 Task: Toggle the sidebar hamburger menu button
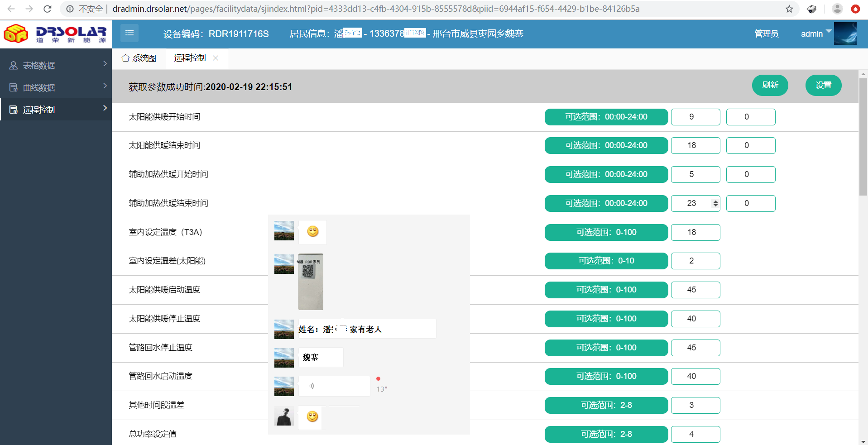129,33
